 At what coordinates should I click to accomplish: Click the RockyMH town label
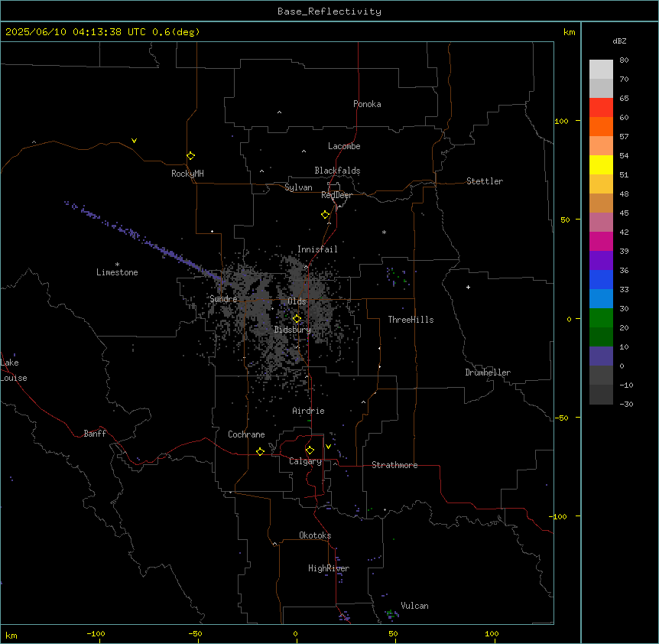pyautogui.click(x=187, y=174)
